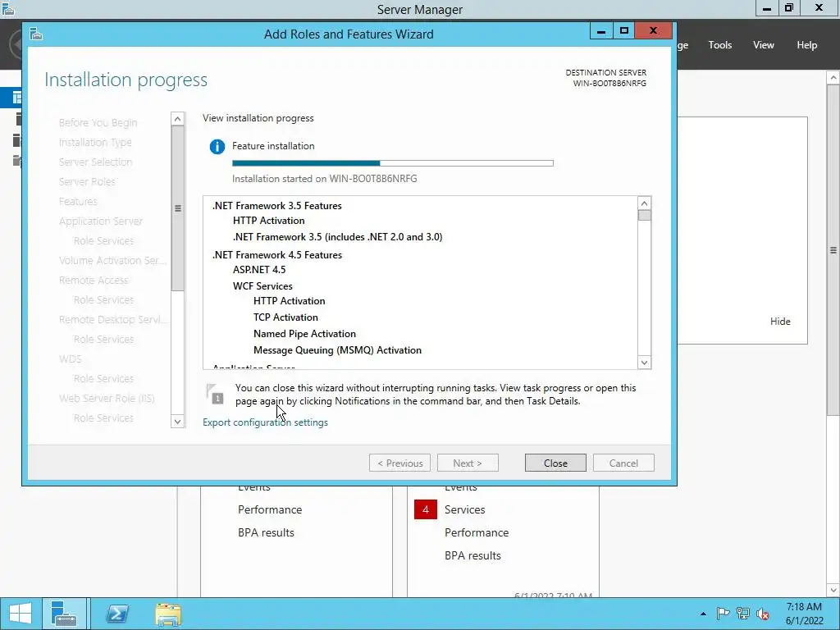This screenshot has height=630, width=840.
Task: Click the feature list scrollbar thumb
Action: tap(644, 216)
